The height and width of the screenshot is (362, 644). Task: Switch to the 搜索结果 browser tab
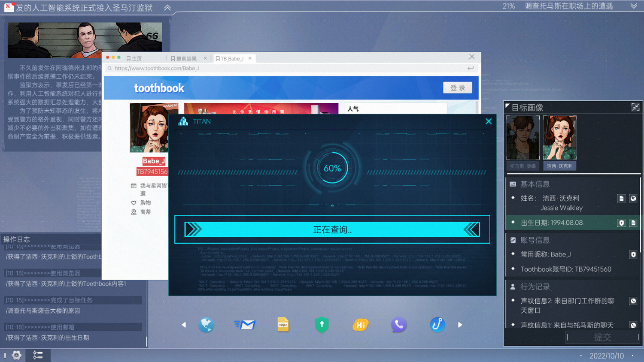[x=184, y=58]
